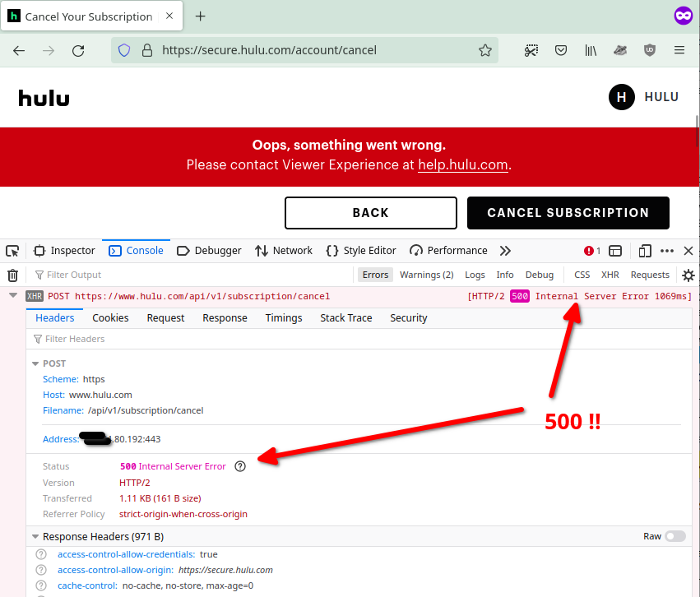Open the Firefox hamburger menu

click(x=680, y=50)
